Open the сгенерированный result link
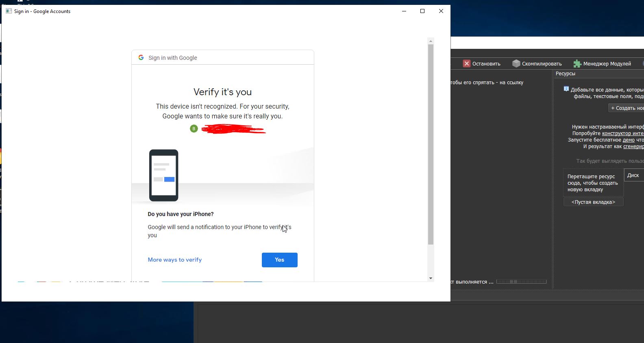Image resolution: width=644 pixels, height=343 pixels. click(x=633, y=146)
